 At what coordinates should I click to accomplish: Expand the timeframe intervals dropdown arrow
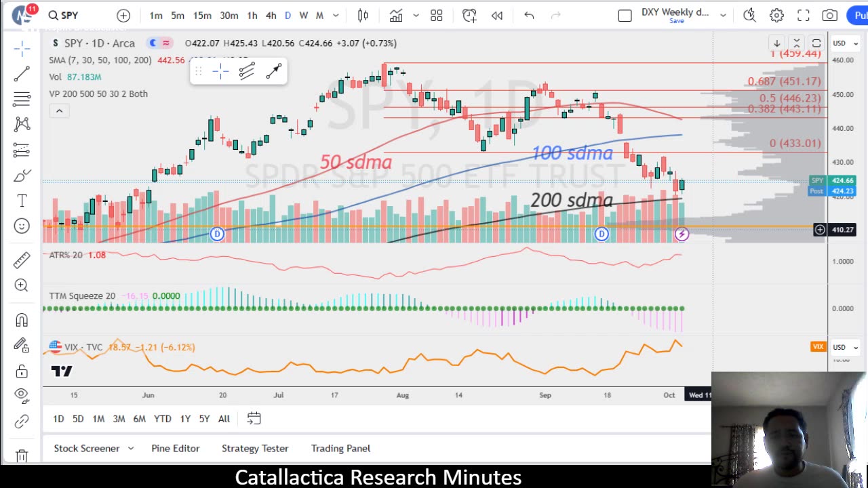click(x=336, y=15)
